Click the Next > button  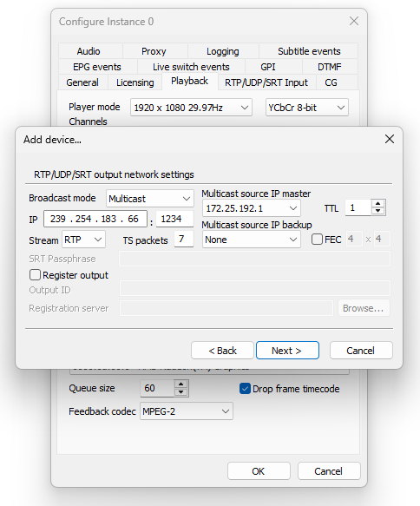[x=287, y=350]
